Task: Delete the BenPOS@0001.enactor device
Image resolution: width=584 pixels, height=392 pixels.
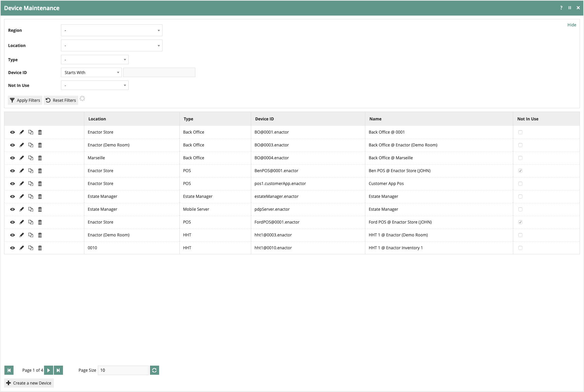Action: [40, 171]
